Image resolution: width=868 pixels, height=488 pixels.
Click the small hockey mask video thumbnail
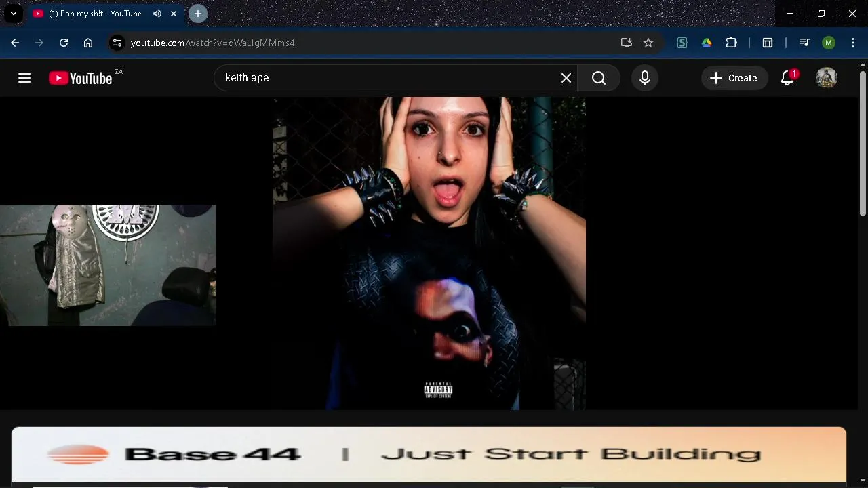coord(108,265)
